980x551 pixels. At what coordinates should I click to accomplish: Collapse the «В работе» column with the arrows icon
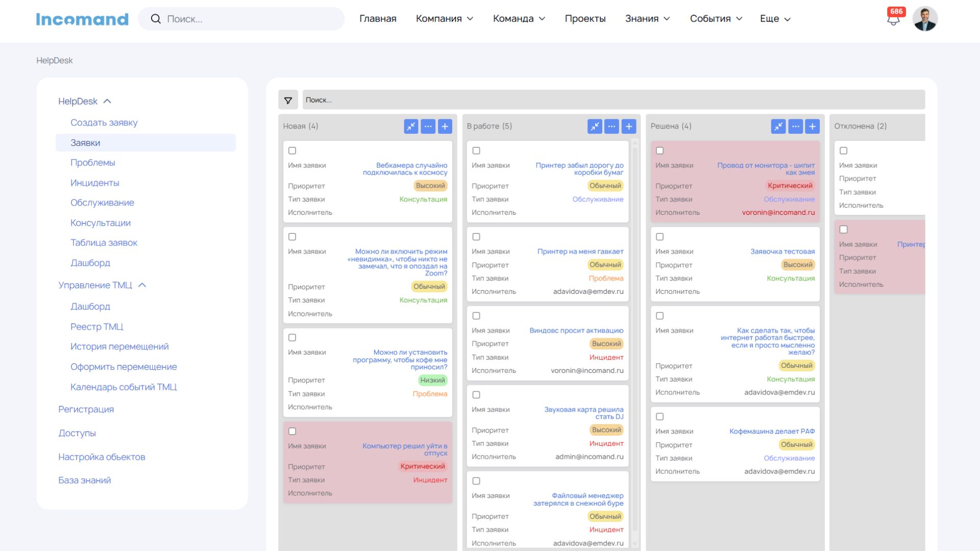coord(595,126)
